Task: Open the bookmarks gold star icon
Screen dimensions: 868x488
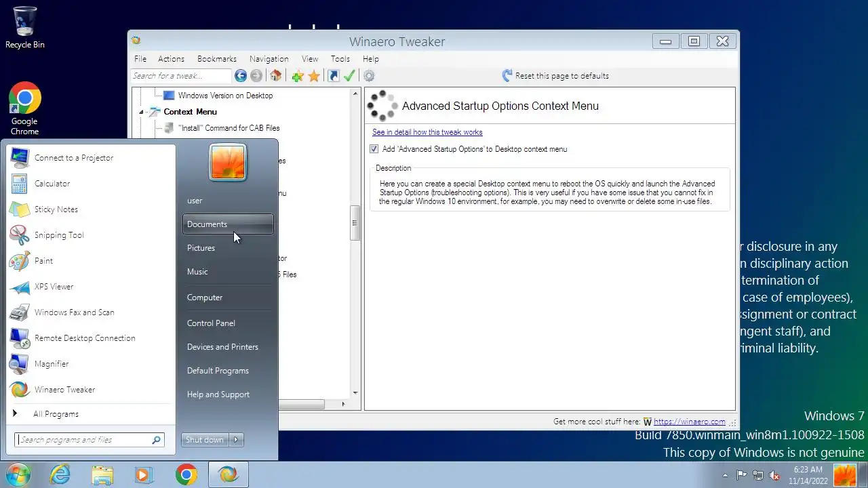Action: point(314,76)
